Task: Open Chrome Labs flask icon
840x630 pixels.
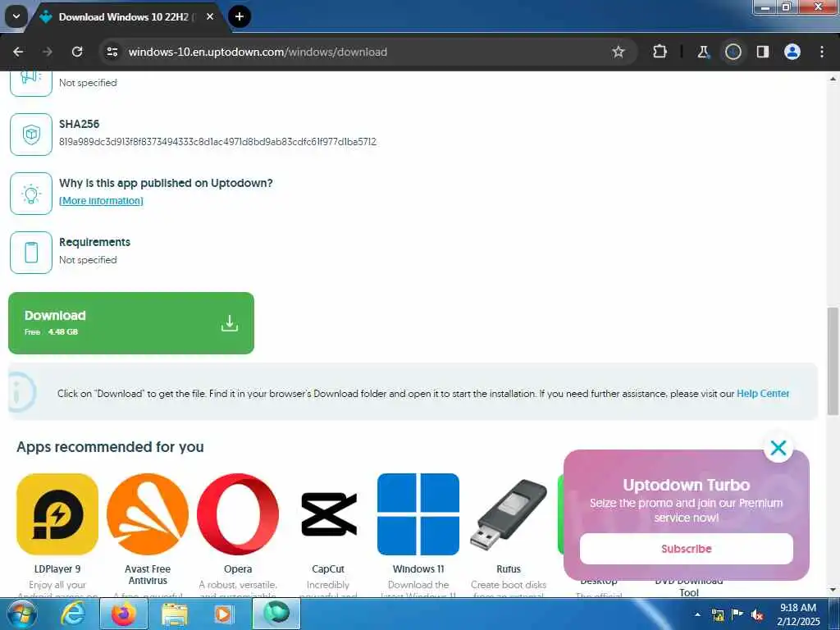Action: pyautogui.click(x=703, y=52)
